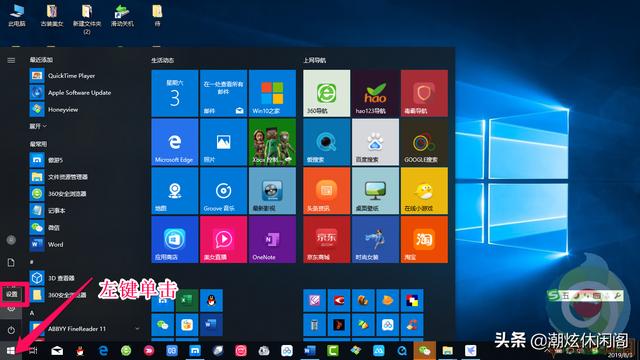Open the small Word tile

[x=211, y=325]
